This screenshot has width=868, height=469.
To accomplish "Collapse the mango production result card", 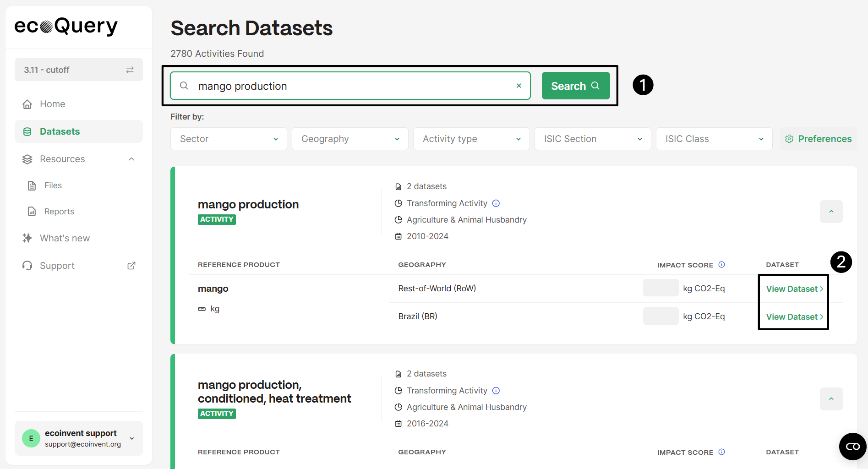I will point(831,212).
